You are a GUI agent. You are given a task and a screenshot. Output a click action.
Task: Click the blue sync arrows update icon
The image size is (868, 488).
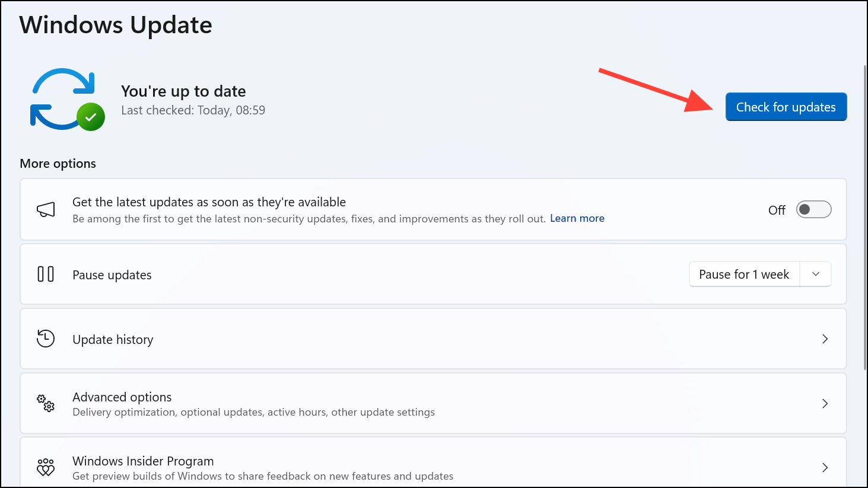point(62,99)
